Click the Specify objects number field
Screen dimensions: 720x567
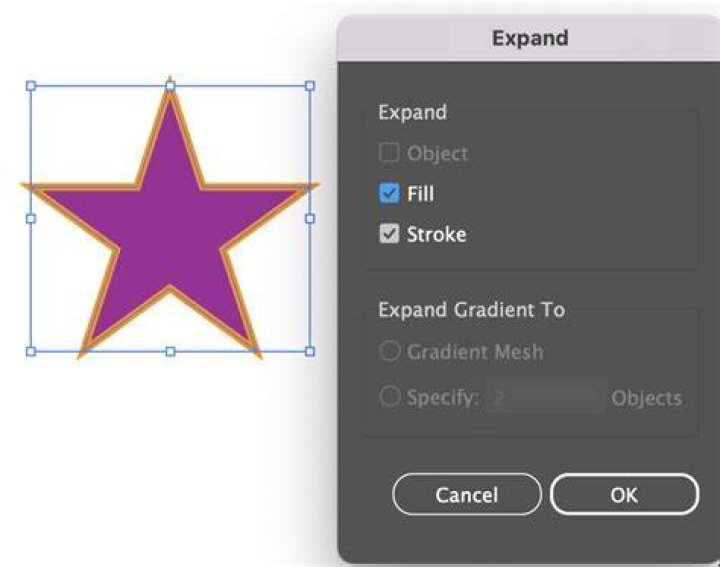[x=546, y=397]
